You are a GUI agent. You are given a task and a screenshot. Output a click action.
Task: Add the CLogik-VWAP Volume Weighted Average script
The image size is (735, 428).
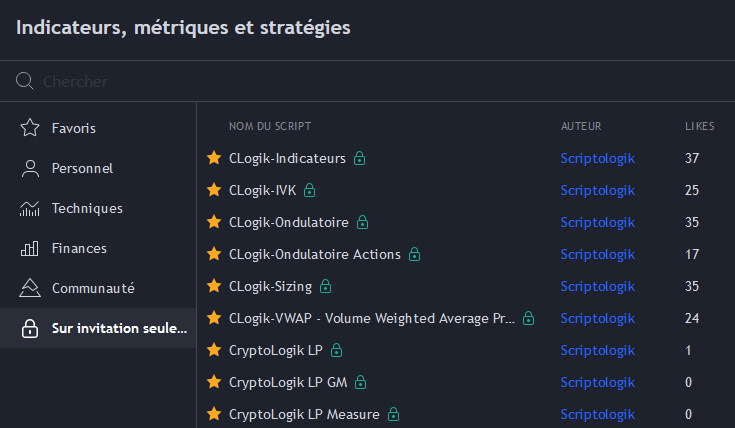coord(372,318)
